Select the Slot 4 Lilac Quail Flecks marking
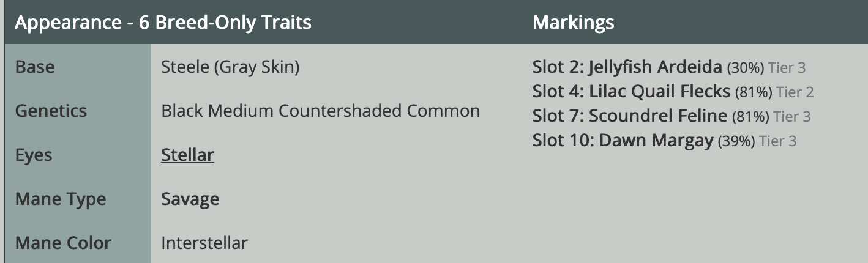 click(673, 92)
